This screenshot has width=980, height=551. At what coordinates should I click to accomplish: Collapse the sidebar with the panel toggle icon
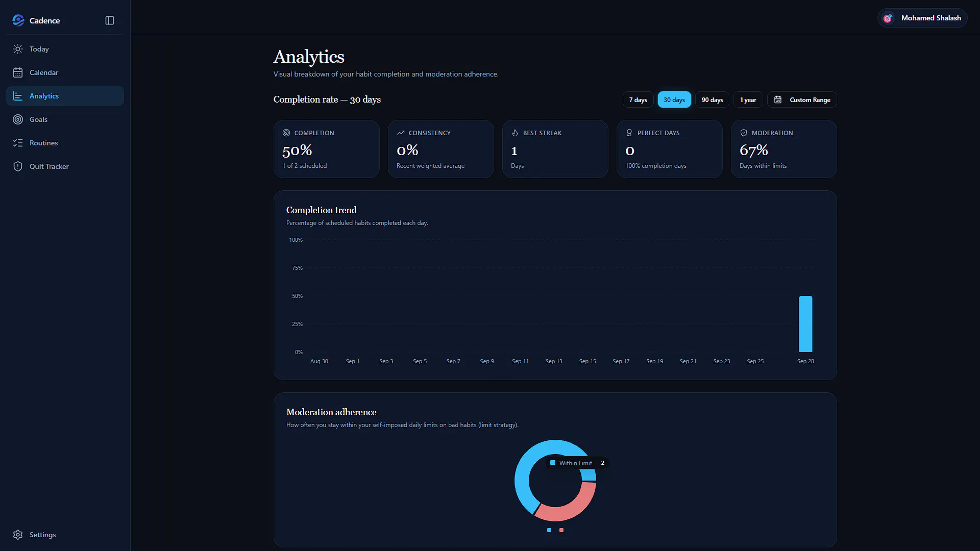[x=110, y=20]
